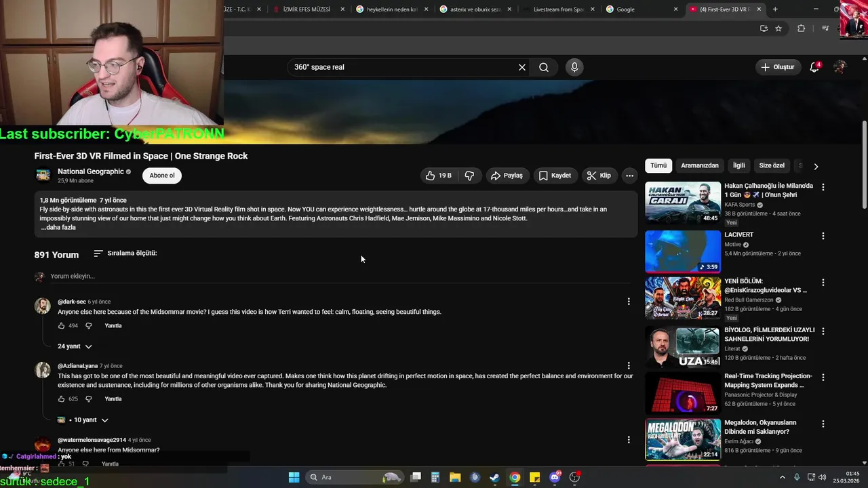Open more actions menu for video
Screen dimensions: 868x488
click(x=629, y=176)
